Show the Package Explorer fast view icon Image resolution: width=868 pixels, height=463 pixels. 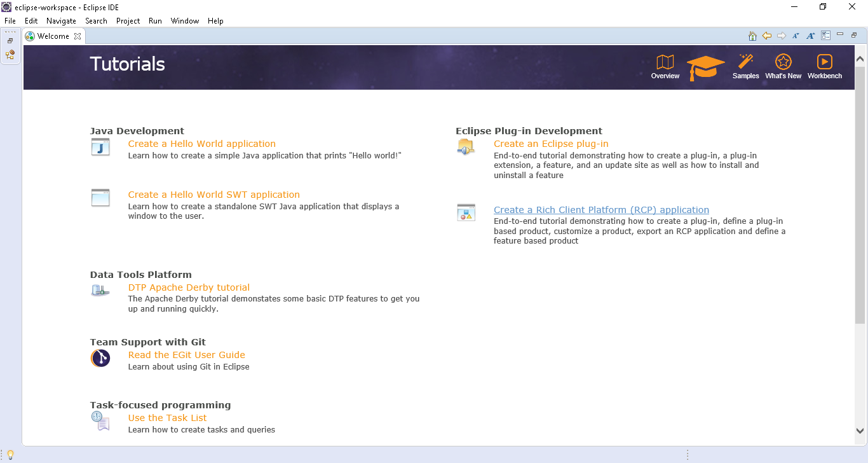click(10, 55)
